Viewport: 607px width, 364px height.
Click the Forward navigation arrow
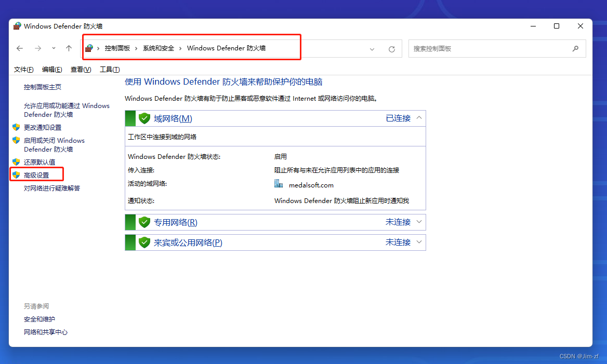click(x=37, y=48)
